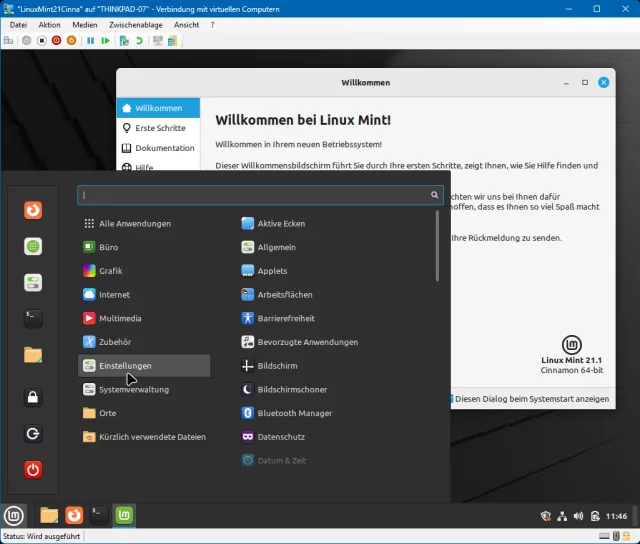The height and width of the screenshot is (544, 640).
Task: Select the Multimedia category
Action: point(144,318)
